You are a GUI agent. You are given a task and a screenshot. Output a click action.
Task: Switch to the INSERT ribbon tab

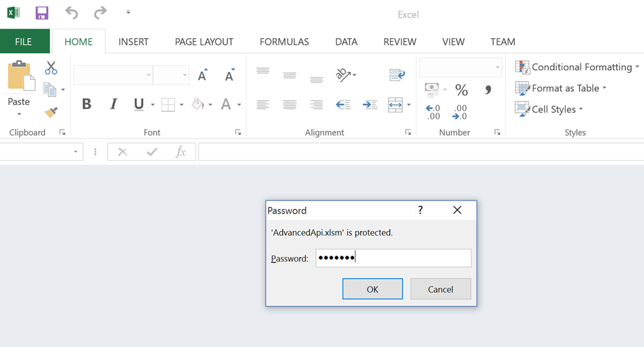tap(133, 42)
